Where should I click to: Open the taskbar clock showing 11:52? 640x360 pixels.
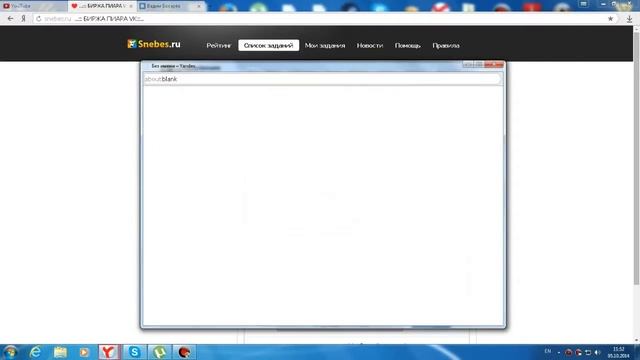[619, 352]
